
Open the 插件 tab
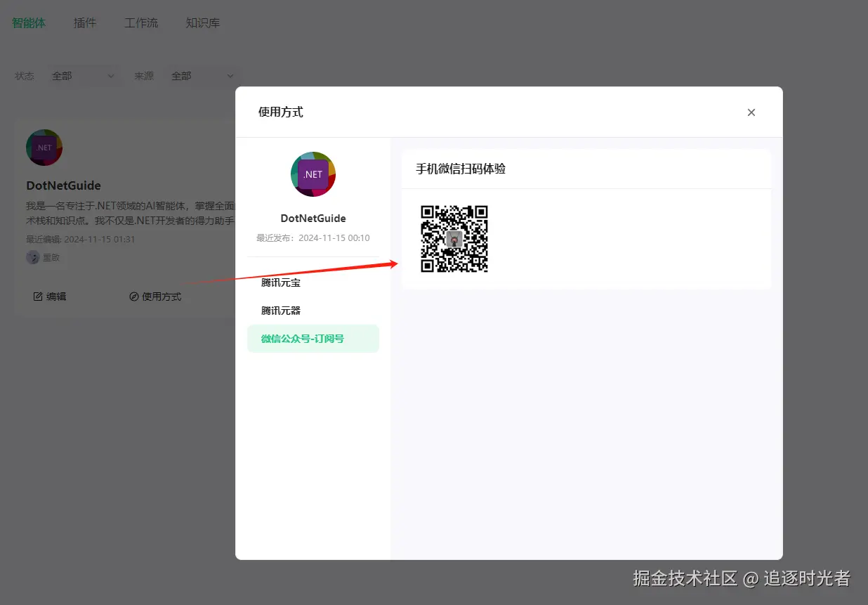pos(85,23)
